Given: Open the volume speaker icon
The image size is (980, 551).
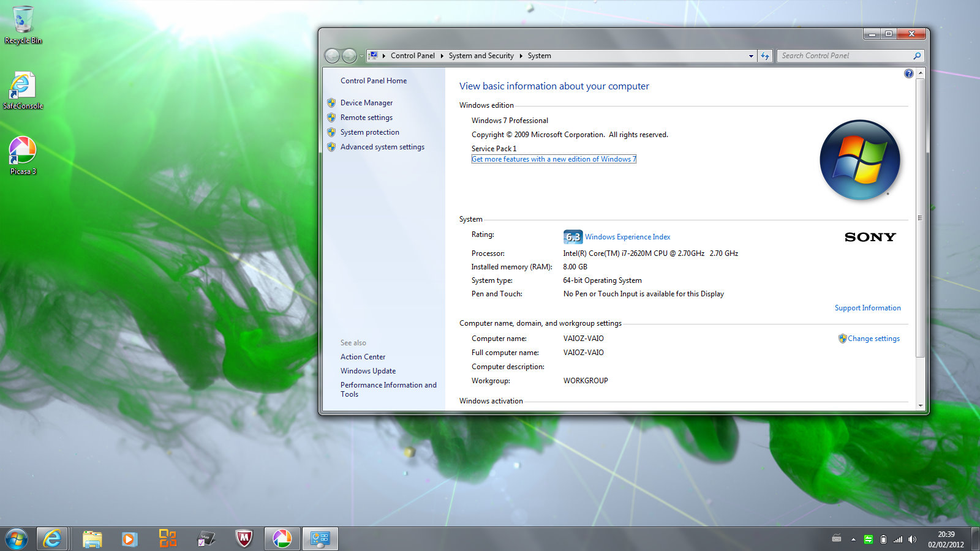Looking at the screenshot, I should (913, 539).
